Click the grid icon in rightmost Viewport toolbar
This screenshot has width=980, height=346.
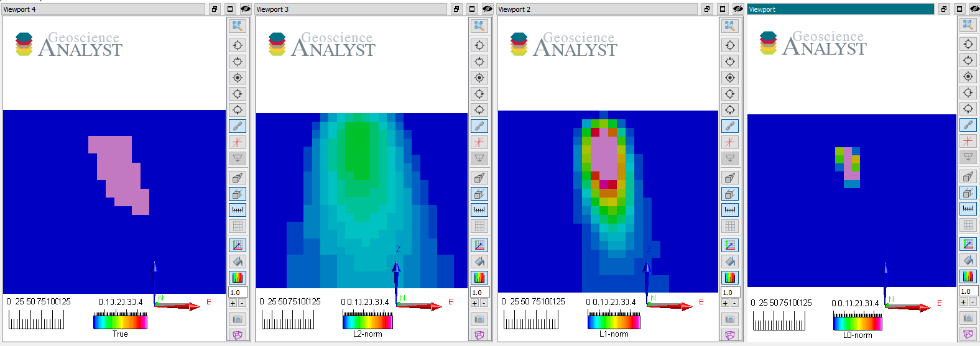click(x=968, y=225)
